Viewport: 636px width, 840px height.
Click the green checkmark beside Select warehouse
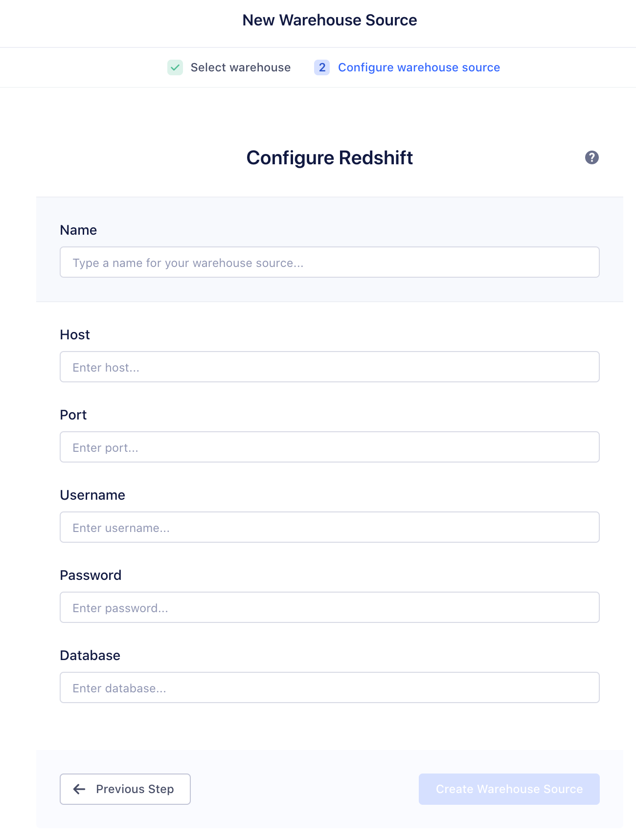[175, 67]
